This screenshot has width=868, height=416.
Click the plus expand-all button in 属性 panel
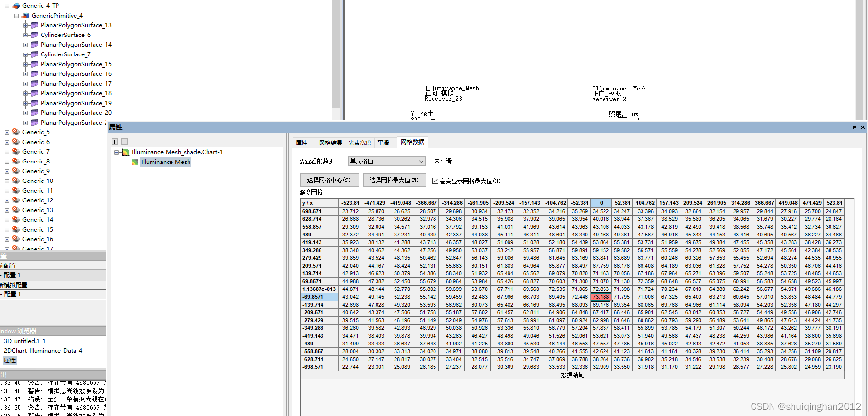coord(114,142)
